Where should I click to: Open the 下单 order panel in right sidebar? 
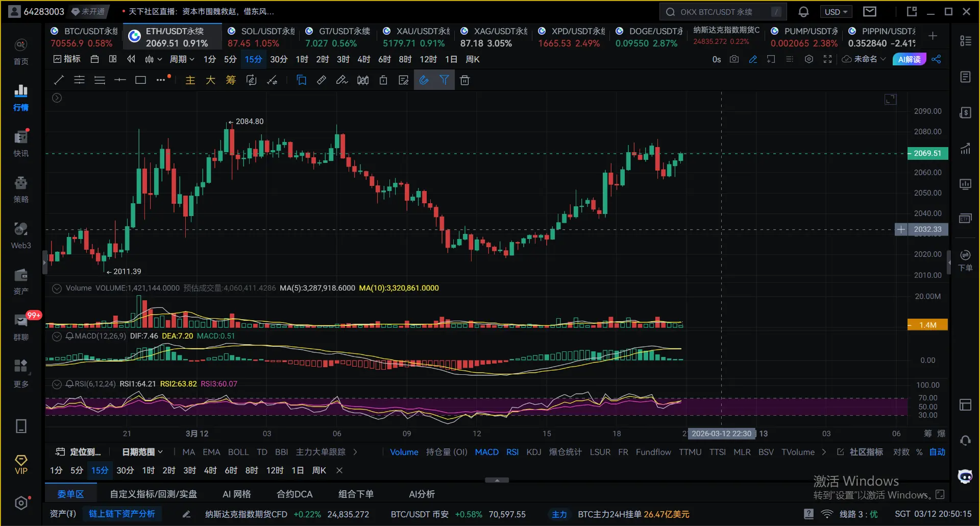click(965, 260)
